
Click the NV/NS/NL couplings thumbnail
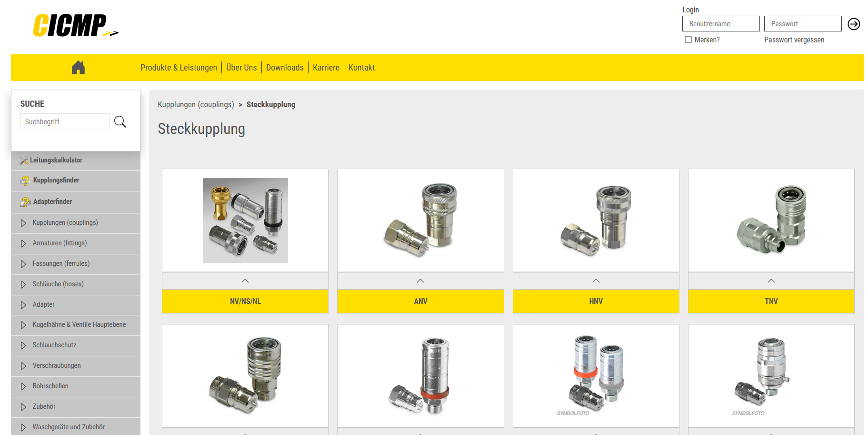point(245,220)
